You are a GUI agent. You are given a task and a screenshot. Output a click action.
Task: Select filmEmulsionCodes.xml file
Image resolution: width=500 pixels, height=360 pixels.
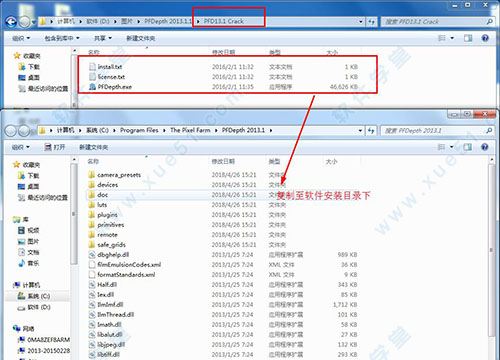(125, 265)
